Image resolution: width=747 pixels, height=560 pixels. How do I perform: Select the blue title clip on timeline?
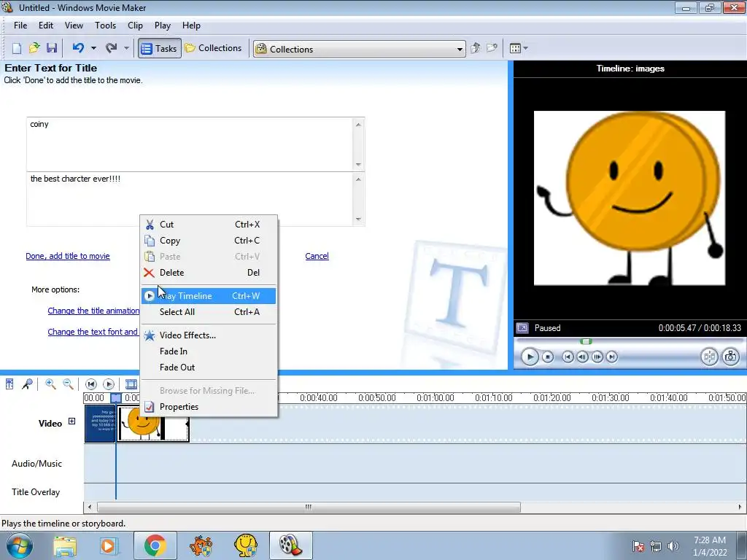tap(100, 424)
